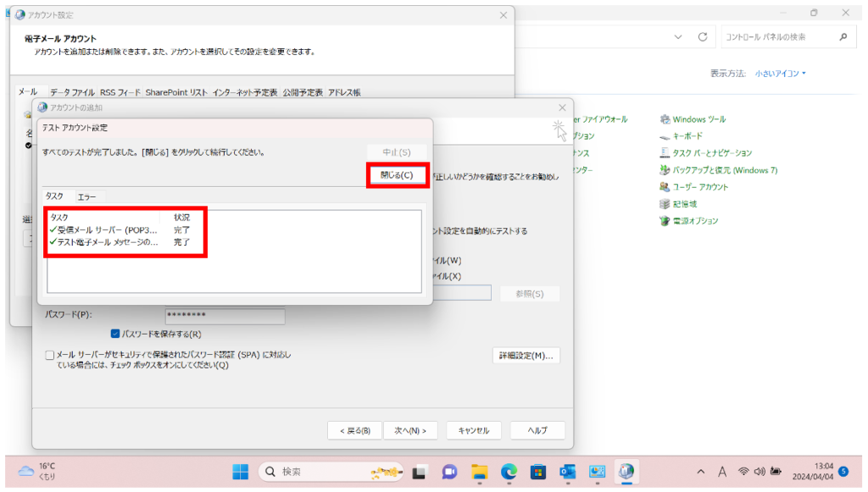The height and width of the screenshot is (492, 868).
Task: Open the 表示方法 小さいアイコン dropdown
Action: click(781, 74)
